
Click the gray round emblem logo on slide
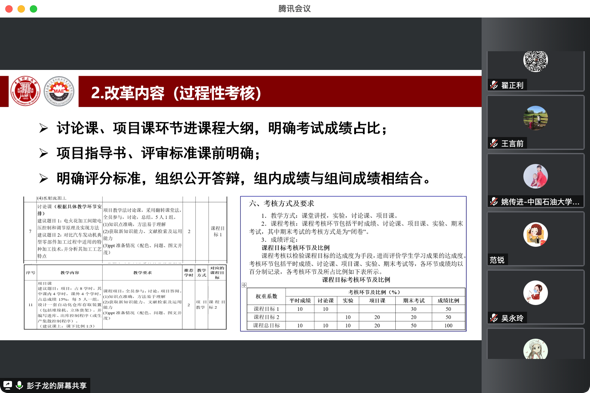click(x=59, y=91)
